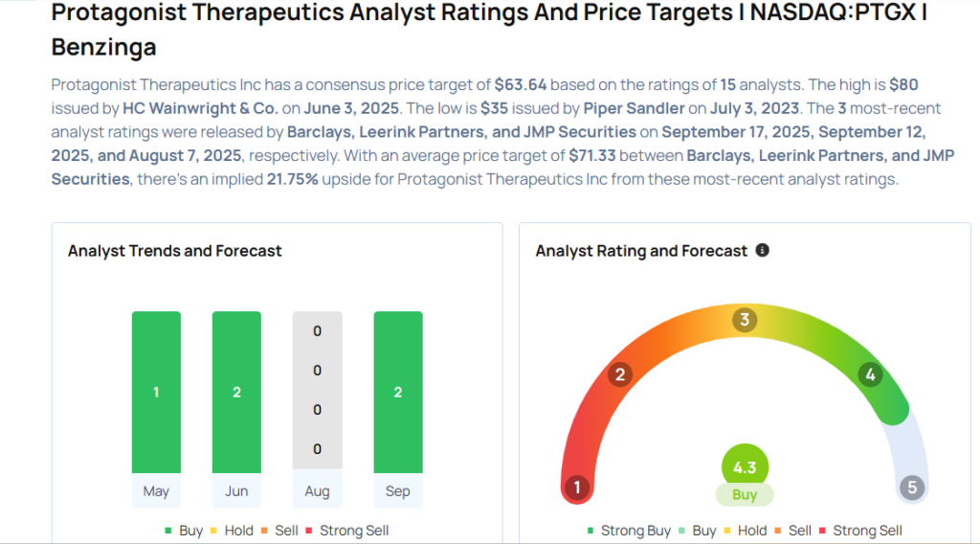The height and width of the screenshot is (544, 980).
Task: Click the grey Aug bar with zeros
Action: [317, 392]
